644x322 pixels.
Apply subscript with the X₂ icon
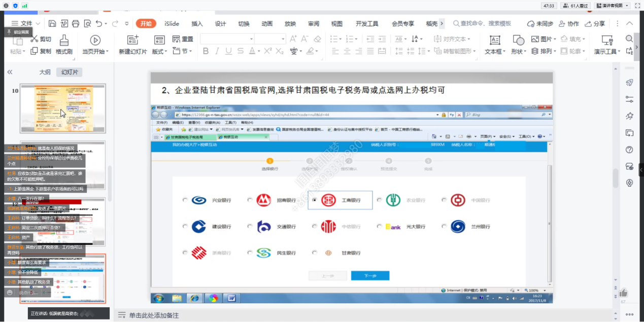[279, 51]
